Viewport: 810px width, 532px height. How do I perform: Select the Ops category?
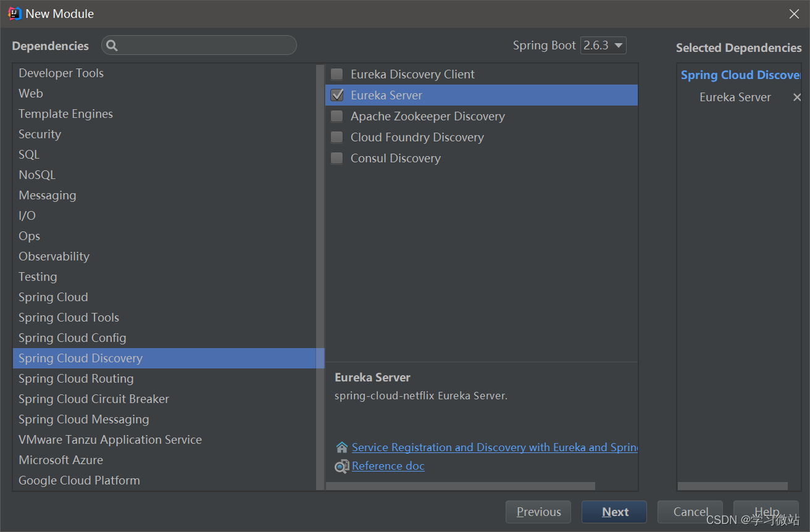pyautogui.click(x=164, y=236)
